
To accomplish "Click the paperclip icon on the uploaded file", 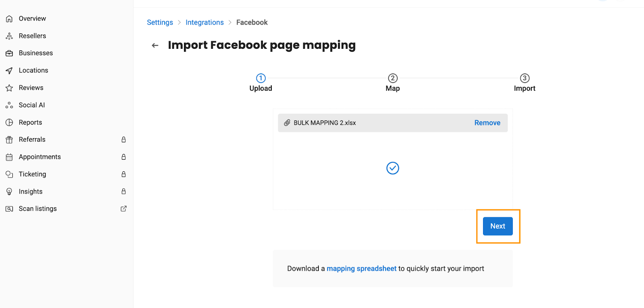I will (287, 123).
